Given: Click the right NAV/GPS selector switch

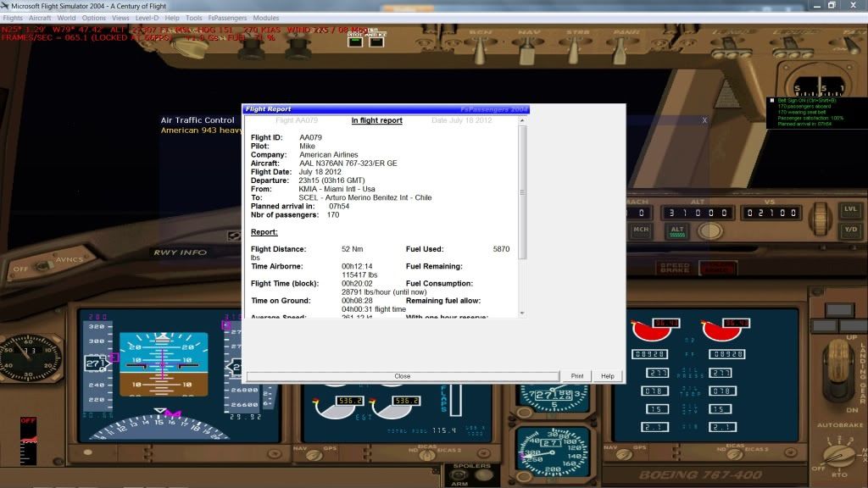Looking at the screenshot, I should pyautogui.click(x=625, y=455).
